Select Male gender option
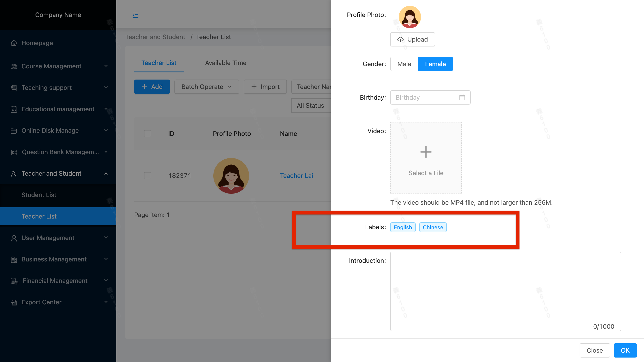 coord(404,64)
